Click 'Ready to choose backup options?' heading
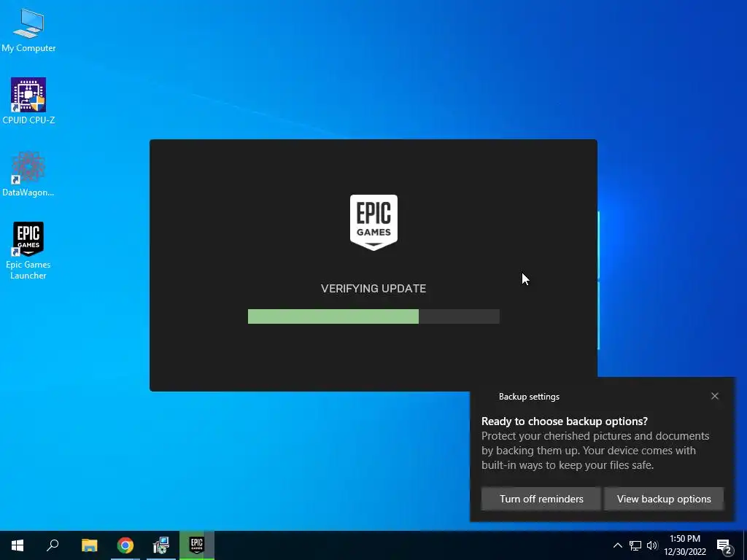The height and width of the screenshot is (560, 747). click(x=565, y=421)
